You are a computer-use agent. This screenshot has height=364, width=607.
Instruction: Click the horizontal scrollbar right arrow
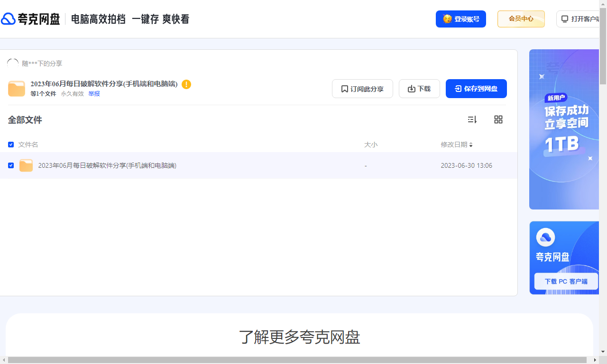(x=596, y=360)
